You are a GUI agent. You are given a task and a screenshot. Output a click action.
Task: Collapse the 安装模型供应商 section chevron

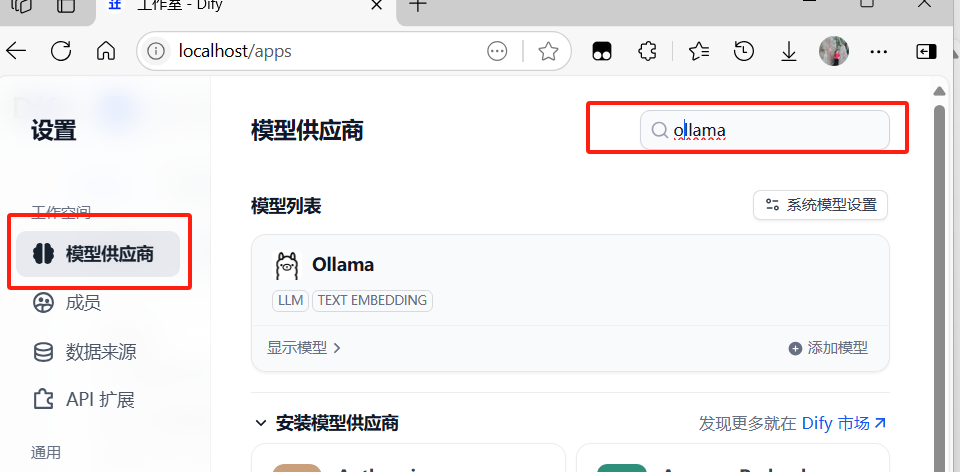(x=261, y=423)
